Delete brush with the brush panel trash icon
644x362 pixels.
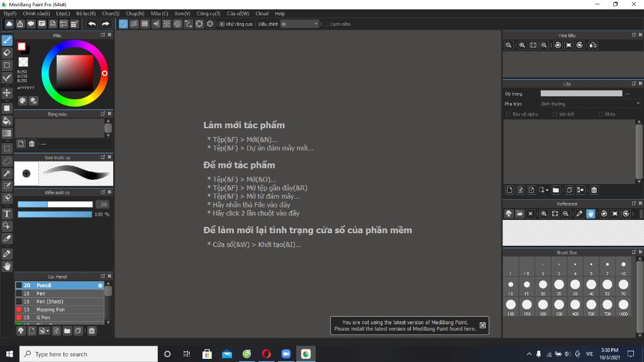pos(92,331)
